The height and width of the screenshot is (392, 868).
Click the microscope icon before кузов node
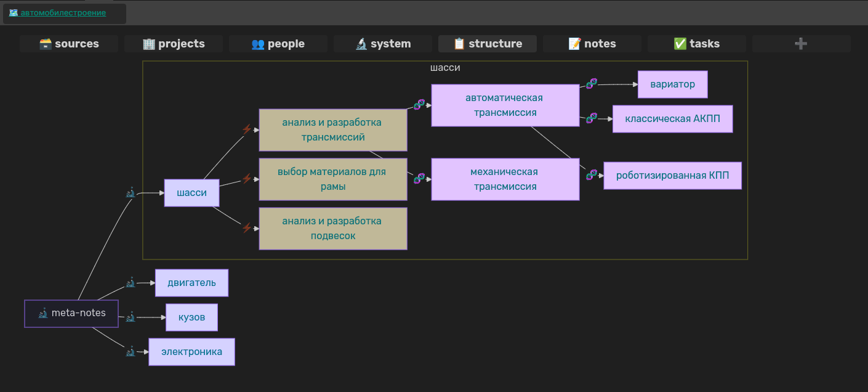click(130, 317)
